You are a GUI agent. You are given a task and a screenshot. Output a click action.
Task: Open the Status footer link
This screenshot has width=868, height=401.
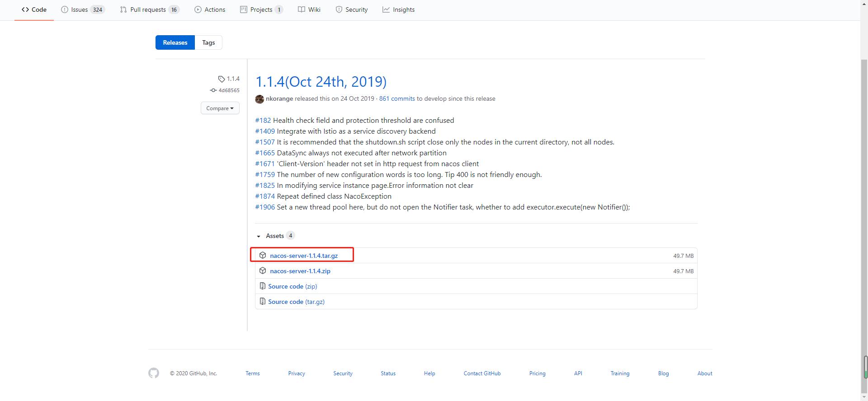[388, 373]
